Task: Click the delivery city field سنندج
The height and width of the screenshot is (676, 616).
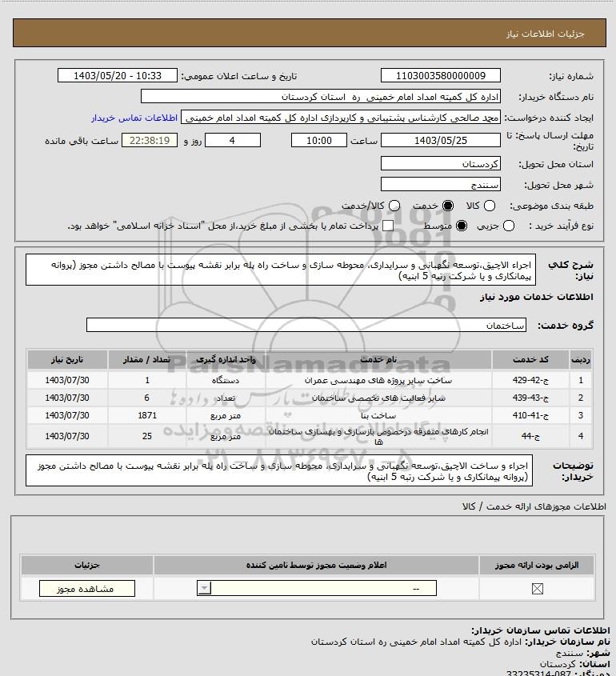Action: [x=441, y=185]
